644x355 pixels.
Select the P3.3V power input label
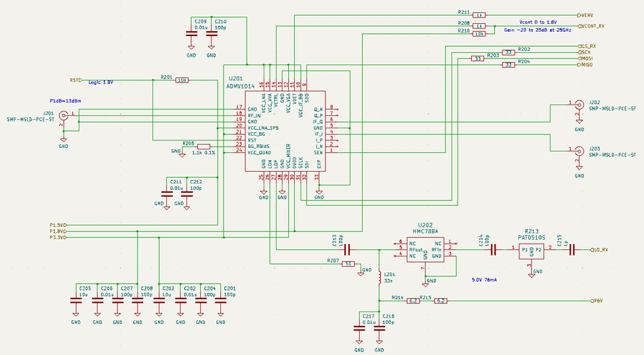pyautogui.click(x=58, y=238)
